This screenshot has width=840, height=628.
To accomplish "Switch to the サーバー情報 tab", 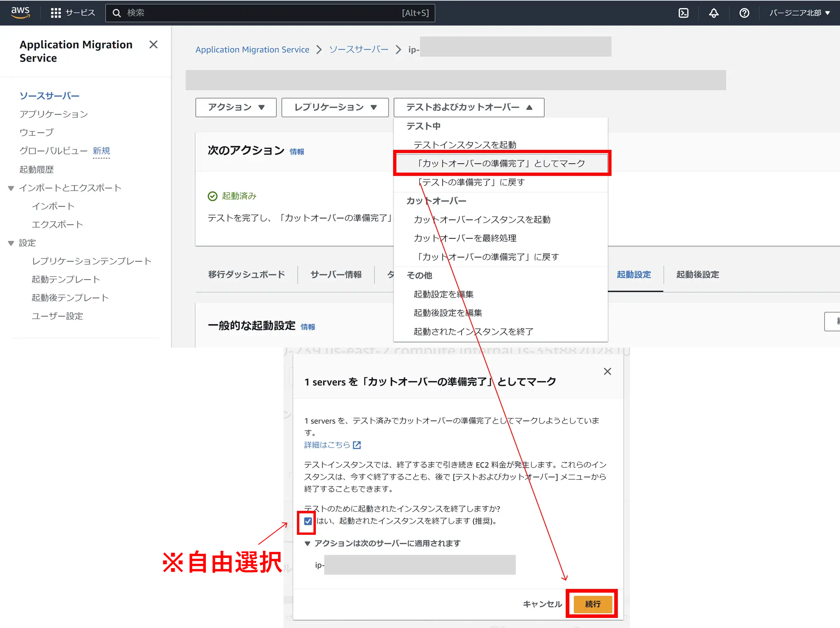I will [336, 275].
